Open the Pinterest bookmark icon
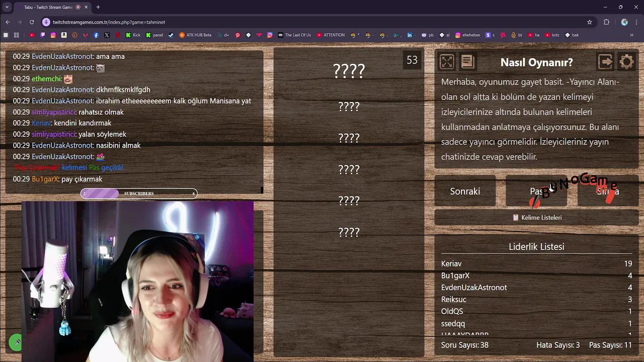The height and width of the screenshot is (362, 644). pyautogui.click(x=237, y=35)
